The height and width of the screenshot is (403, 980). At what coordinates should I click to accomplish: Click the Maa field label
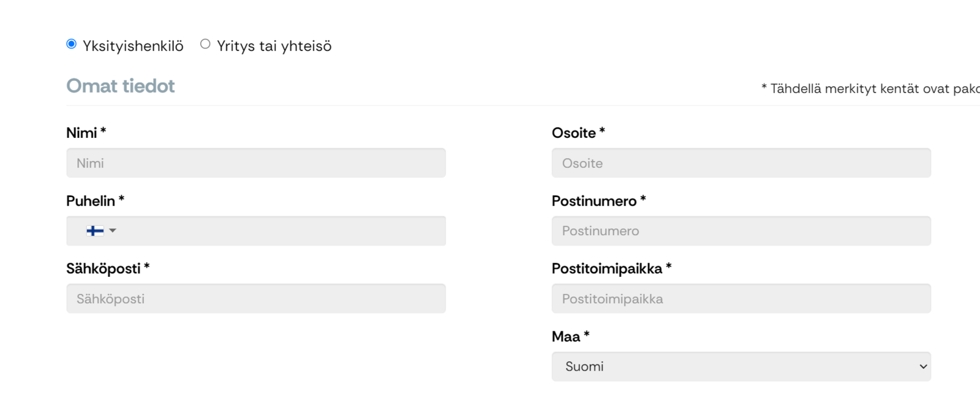point(570,336)
